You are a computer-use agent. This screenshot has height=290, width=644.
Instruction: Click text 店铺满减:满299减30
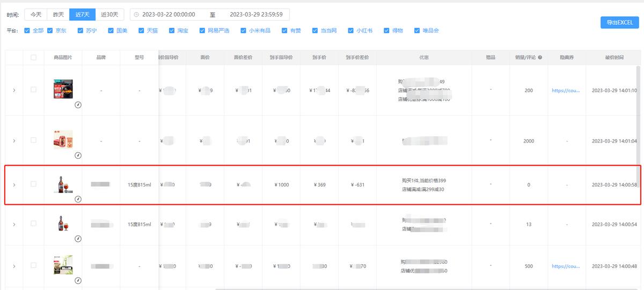coord(423,189)
